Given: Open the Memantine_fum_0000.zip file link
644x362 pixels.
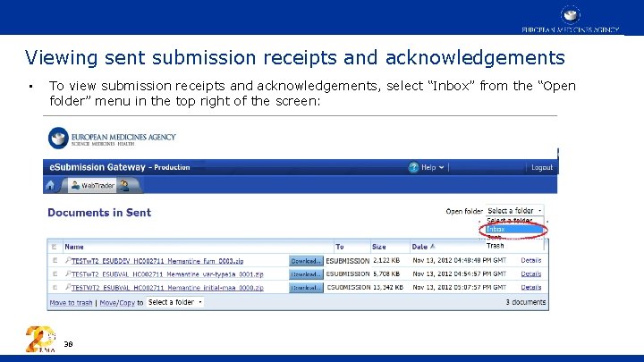Looking at the screenshot, I should [157, 261].
